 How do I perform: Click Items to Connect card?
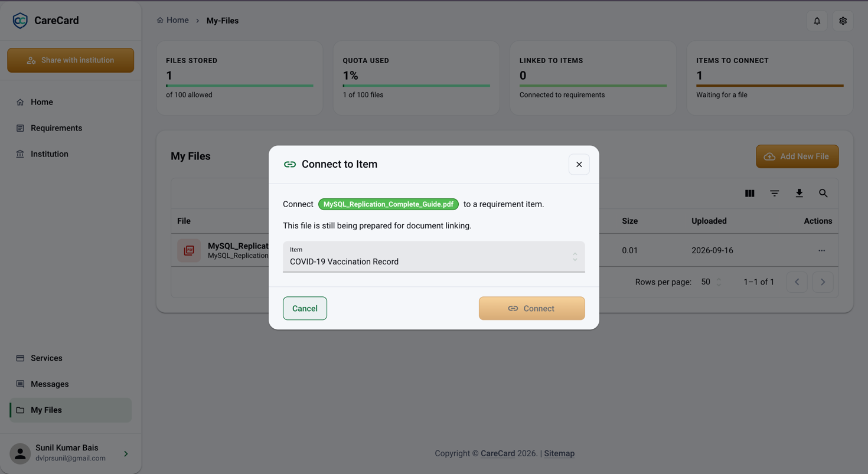[770, 78]
